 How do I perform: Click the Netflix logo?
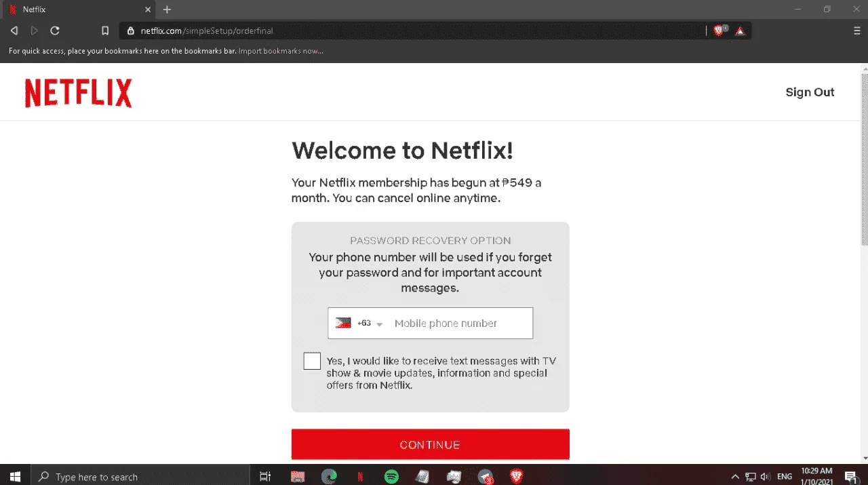(x=78, y=94)
